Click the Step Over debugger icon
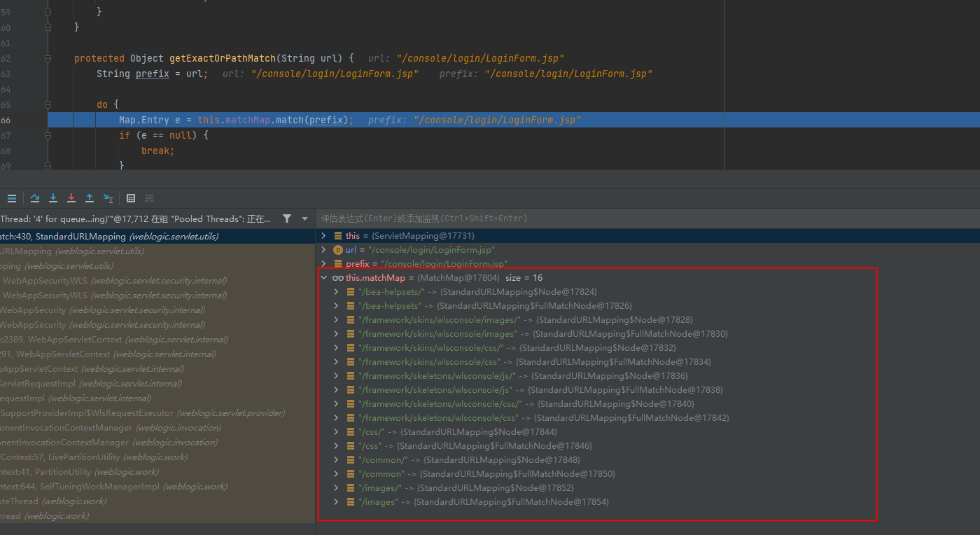The width and height of the screenshot is (980, 535). point(35,198)
